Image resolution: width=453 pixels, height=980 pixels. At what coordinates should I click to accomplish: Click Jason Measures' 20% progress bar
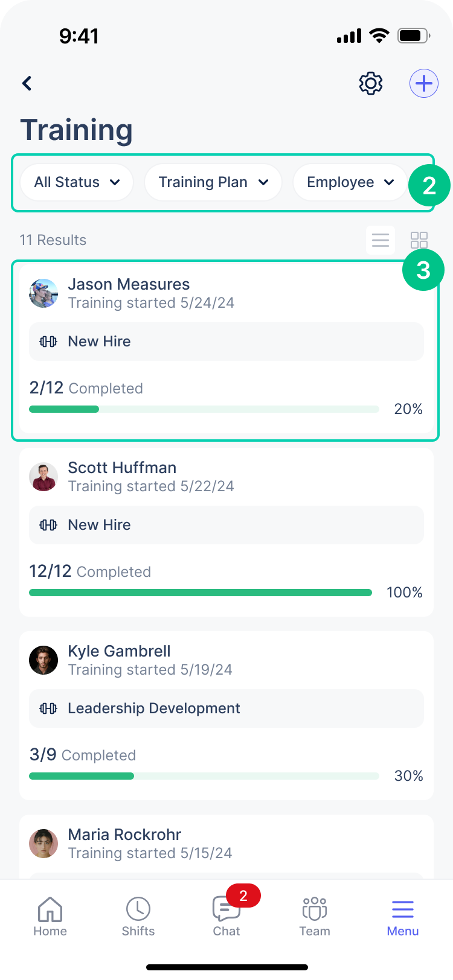tap(204, 409)
